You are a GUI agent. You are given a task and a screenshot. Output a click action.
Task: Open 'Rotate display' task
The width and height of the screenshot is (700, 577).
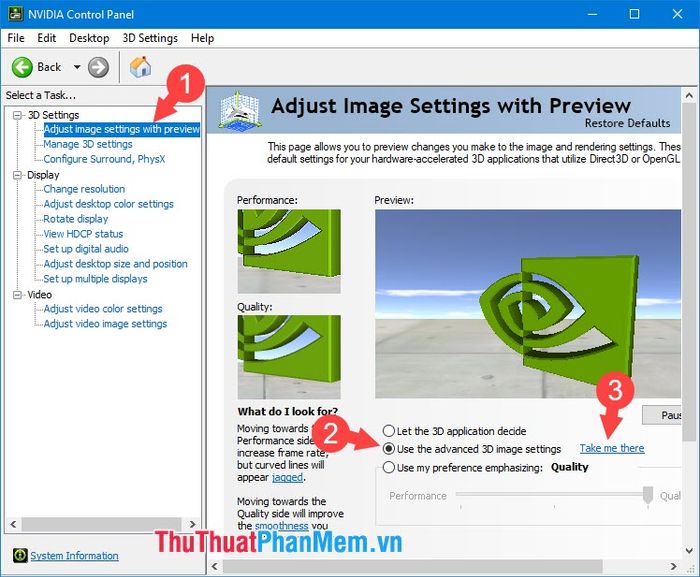pyautogui.click(x=76, y=219)
